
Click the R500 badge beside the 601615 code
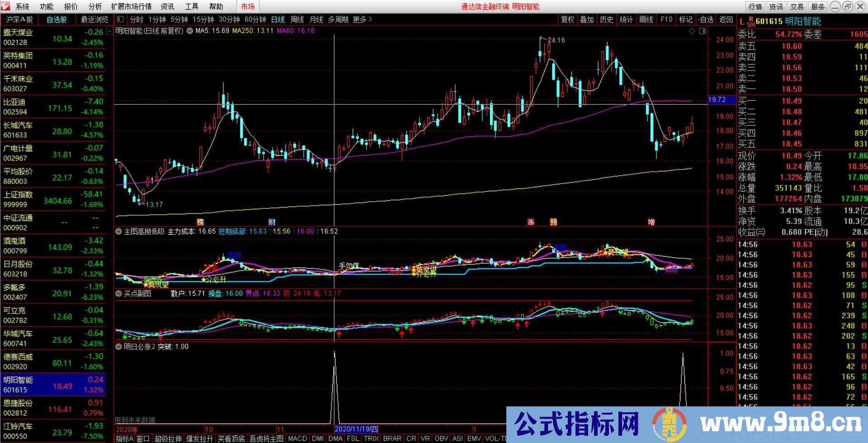tap(751, 22)
